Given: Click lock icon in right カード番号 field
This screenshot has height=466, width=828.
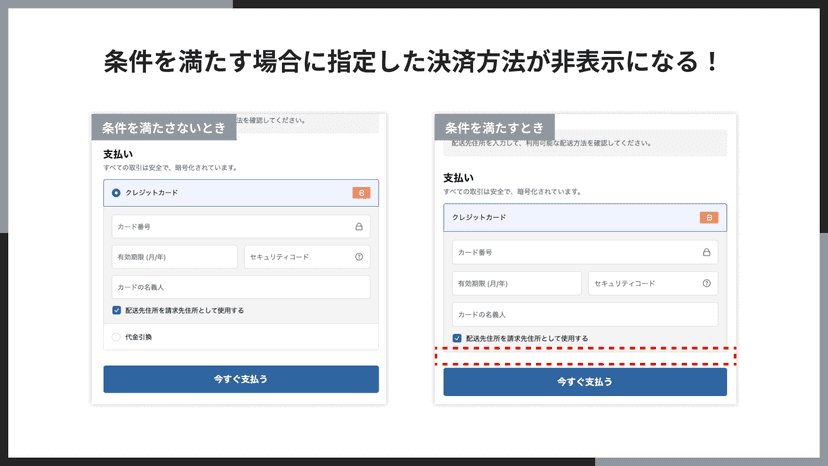Looking at the screenshot, I should click(x=707, y=253).
